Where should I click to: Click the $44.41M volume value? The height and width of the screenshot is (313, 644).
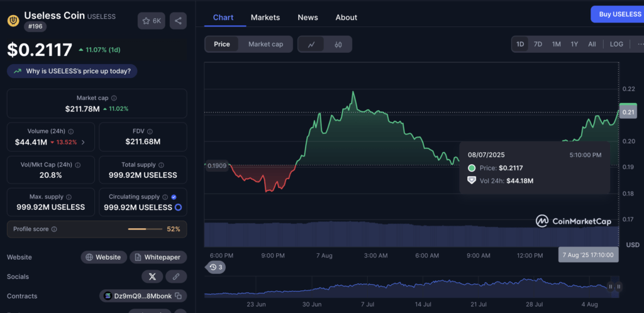(30, 142)
